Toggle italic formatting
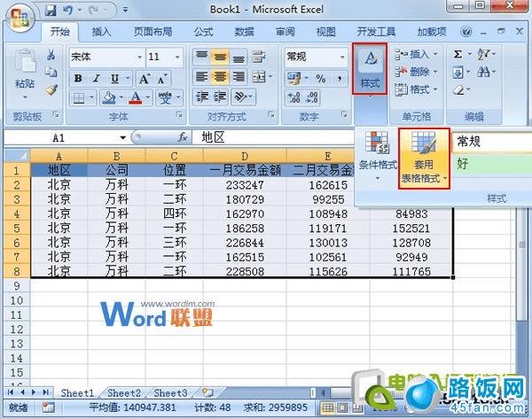Viewport: 532px width, 419px height. (x=97, y=79)
